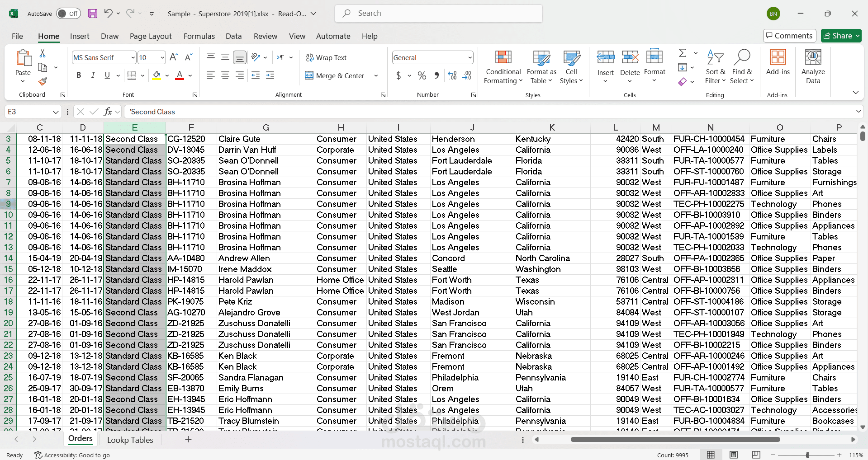Switch to the View ribbon tab
Screen dimensions: 868x460
coord(297,36)
